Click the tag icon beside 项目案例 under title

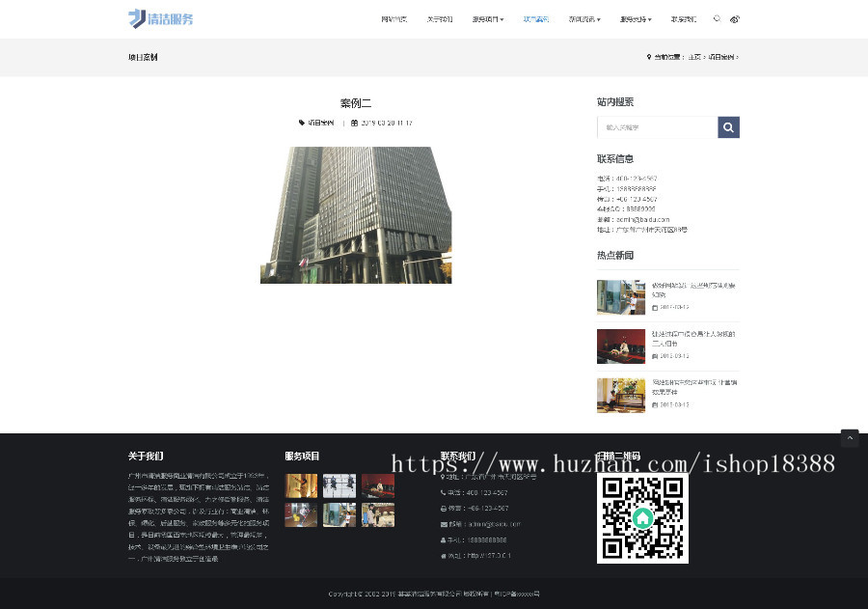point(303,123)
